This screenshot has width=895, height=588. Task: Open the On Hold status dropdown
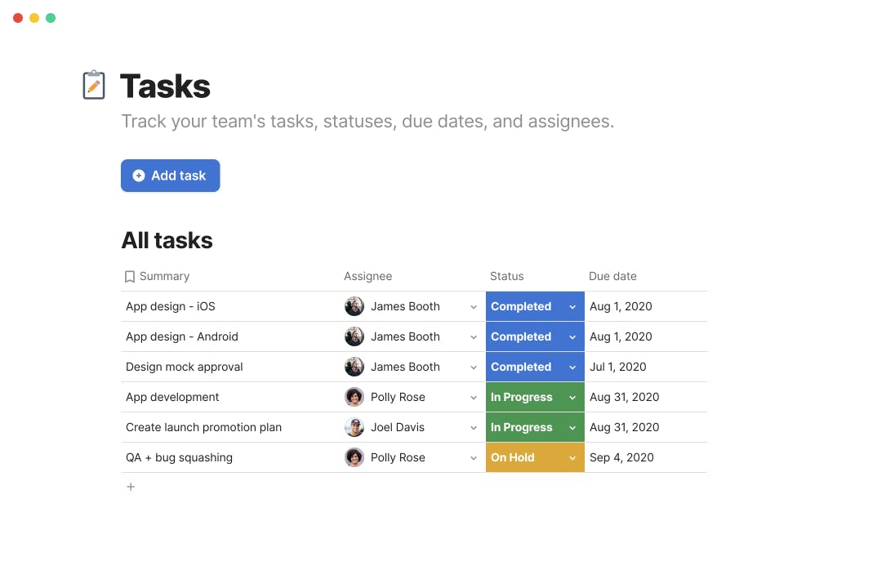[572, 457]
